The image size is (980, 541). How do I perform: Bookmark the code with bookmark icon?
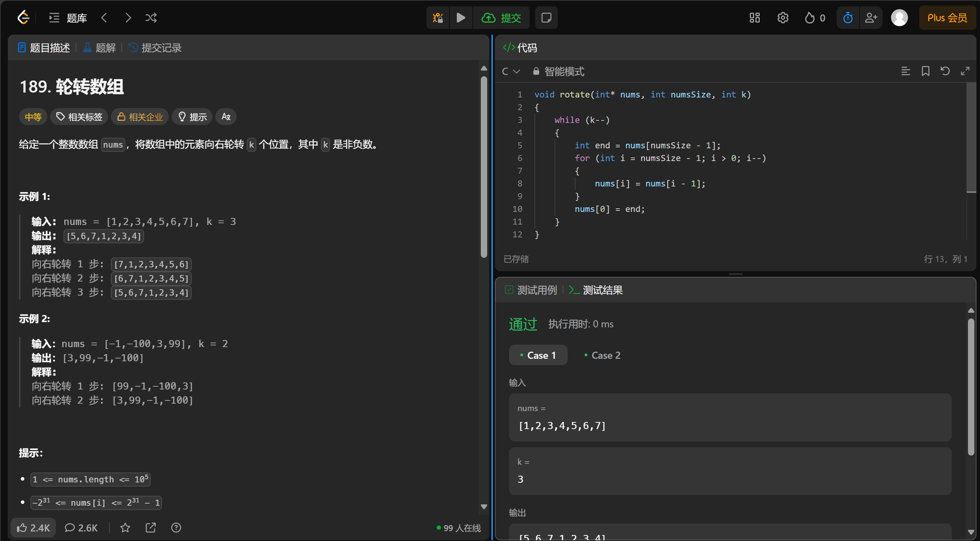[925, 71]
